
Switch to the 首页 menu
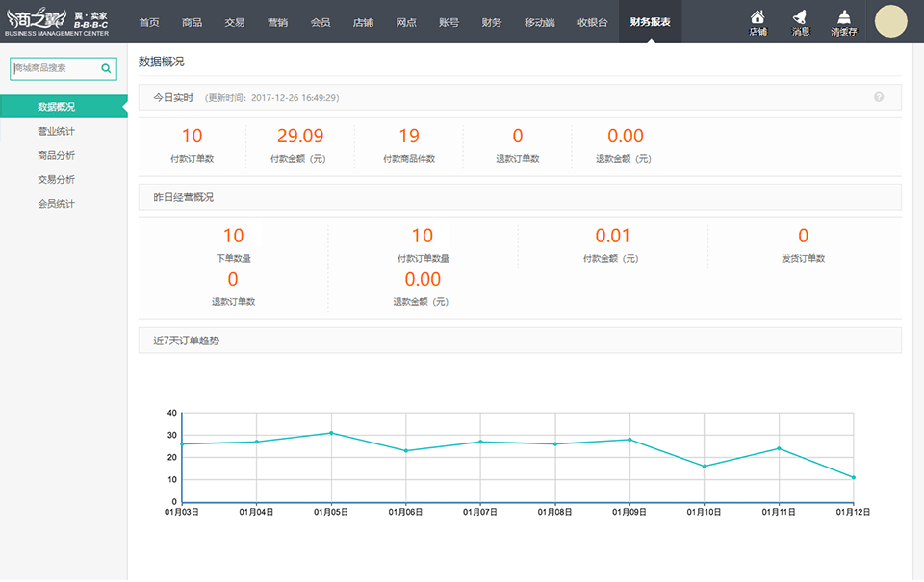click(x=149, y=22)
